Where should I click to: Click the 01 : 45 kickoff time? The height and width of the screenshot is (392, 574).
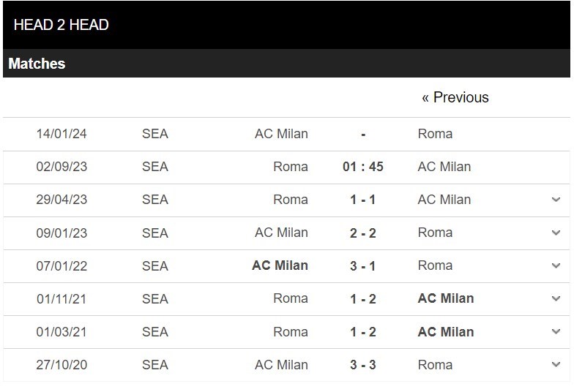[363, 167]
